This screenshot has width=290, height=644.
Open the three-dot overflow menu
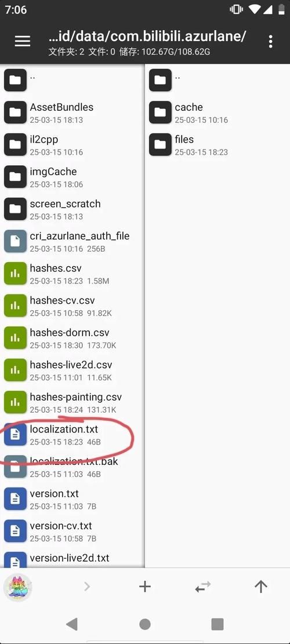tap(270, 41)
